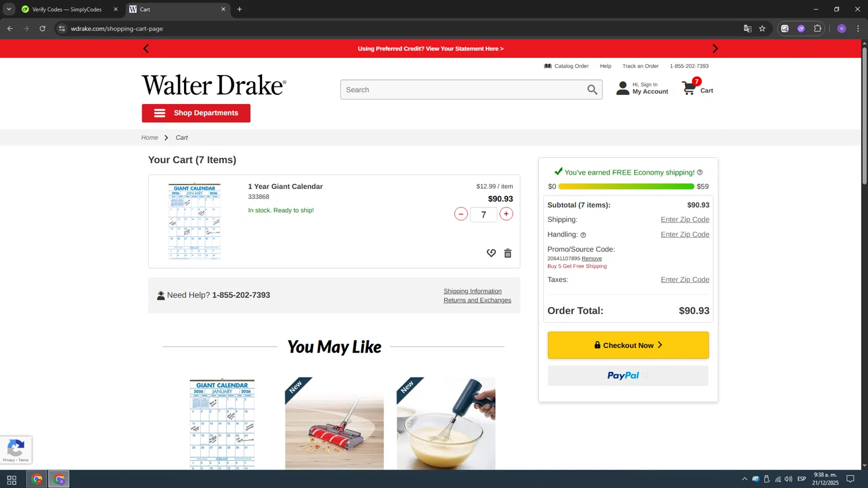This screenshot has height=488, width=868.
Task: Click the My Account person icon
Action: [x=623, y=88]
